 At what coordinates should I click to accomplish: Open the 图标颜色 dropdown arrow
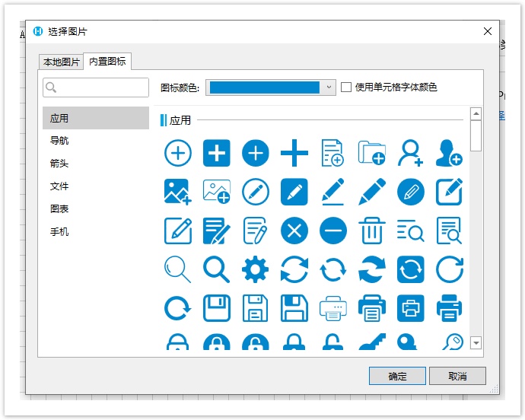point(329,87)
